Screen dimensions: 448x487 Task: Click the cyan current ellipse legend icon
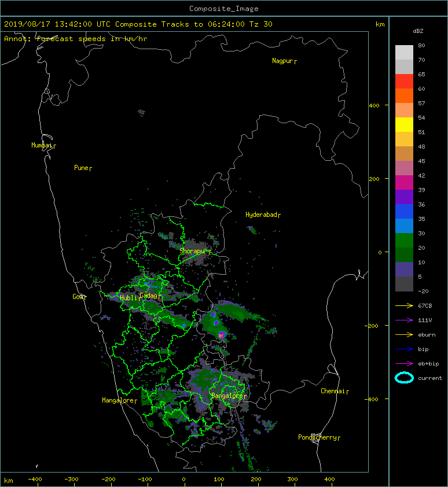[x=404, y=378]
